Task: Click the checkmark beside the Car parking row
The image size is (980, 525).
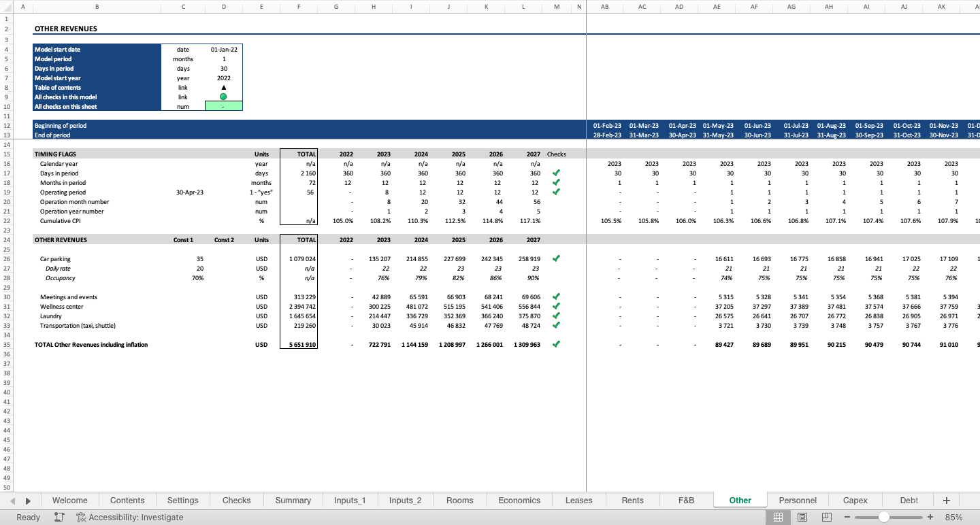Action: tap(556, 258)
